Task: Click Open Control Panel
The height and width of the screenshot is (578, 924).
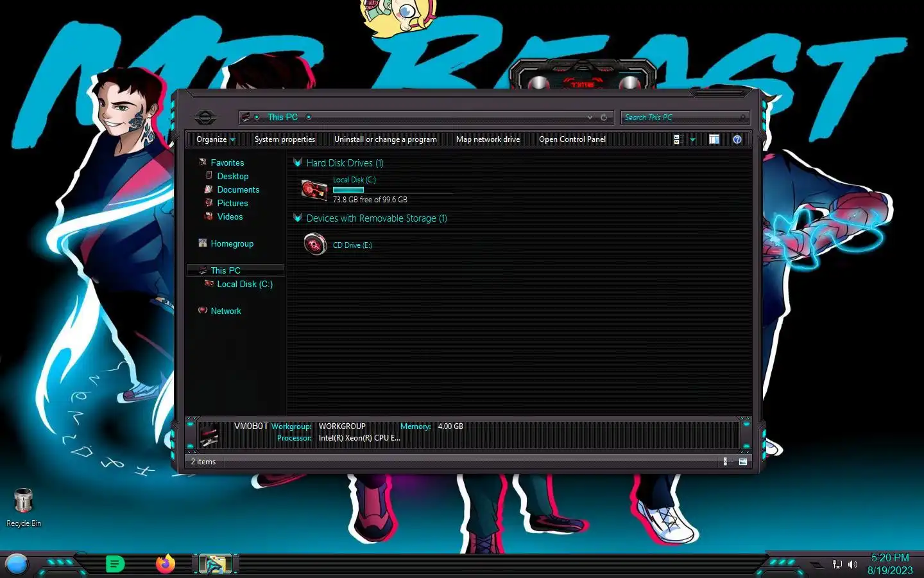Action: click(x=572, y=139)
